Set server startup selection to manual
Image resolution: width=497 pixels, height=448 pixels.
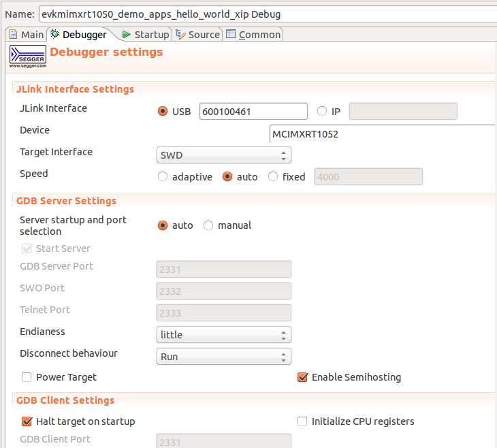point(208,225)
